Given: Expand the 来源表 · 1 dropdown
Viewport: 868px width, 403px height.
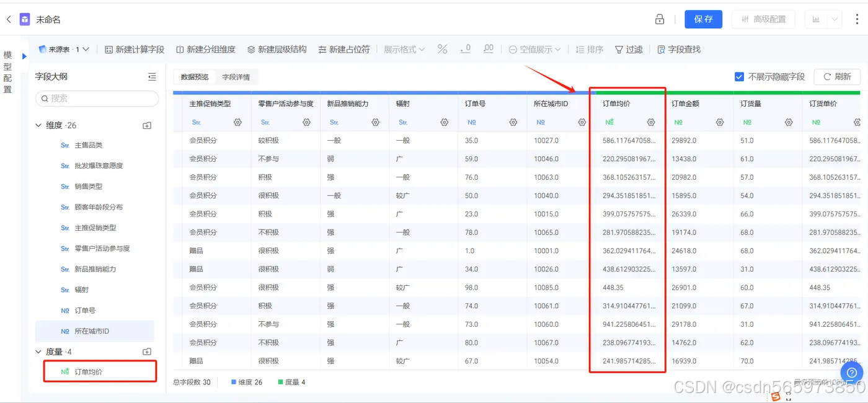Looking at the screenshot, I should click(x=64, y=50).
